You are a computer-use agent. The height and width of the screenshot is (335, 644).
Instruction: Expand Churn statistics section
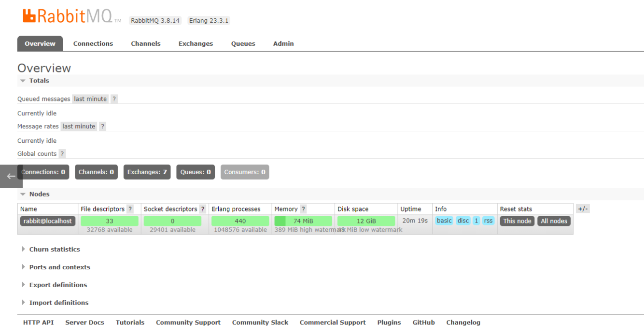(x=51, y=250)
